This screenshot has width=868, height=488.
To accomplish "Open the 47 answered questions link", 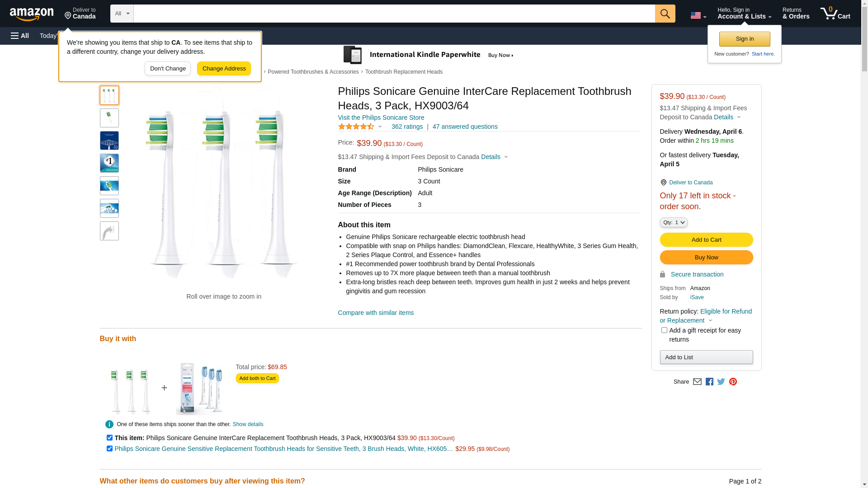I will [x=465, y=127].
